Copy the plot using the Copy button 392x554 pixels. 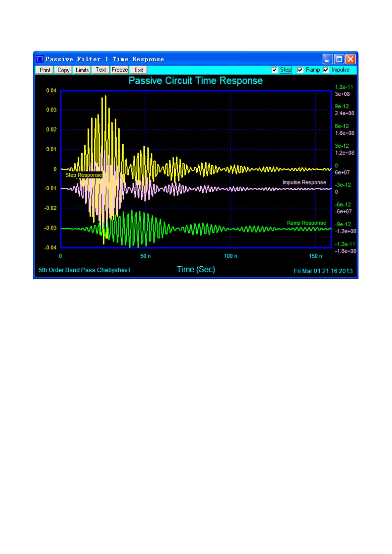[x=63, y=70]
